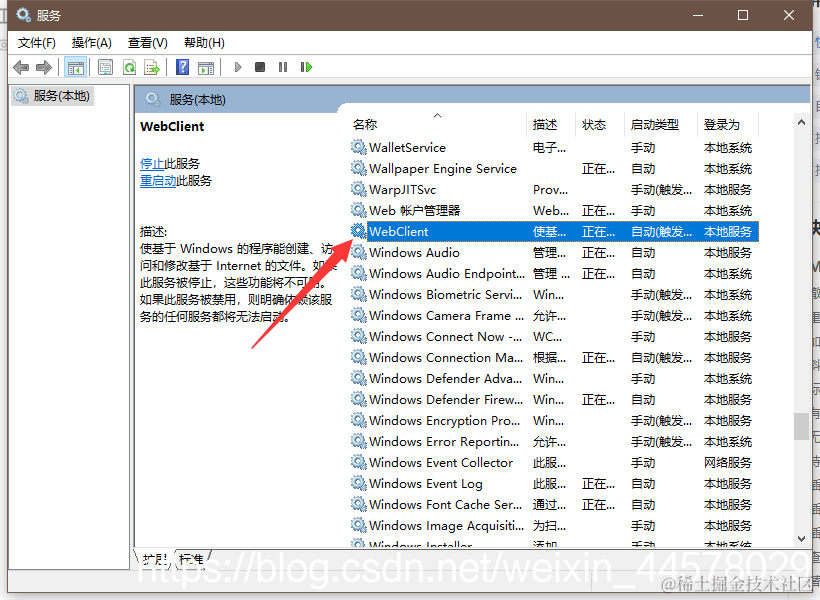Screen dimensions: 820x600
Task: Sort by the 状态 column header
Action: click(599, 124)
